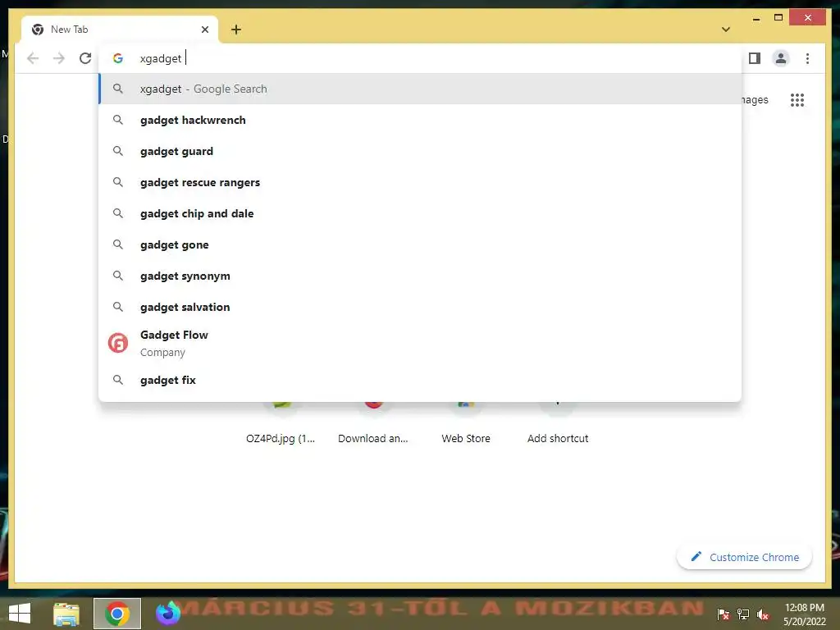Choose the gadget hackwrench suggestion
This screenshot has height=630, width=840.
click(420, 120)
